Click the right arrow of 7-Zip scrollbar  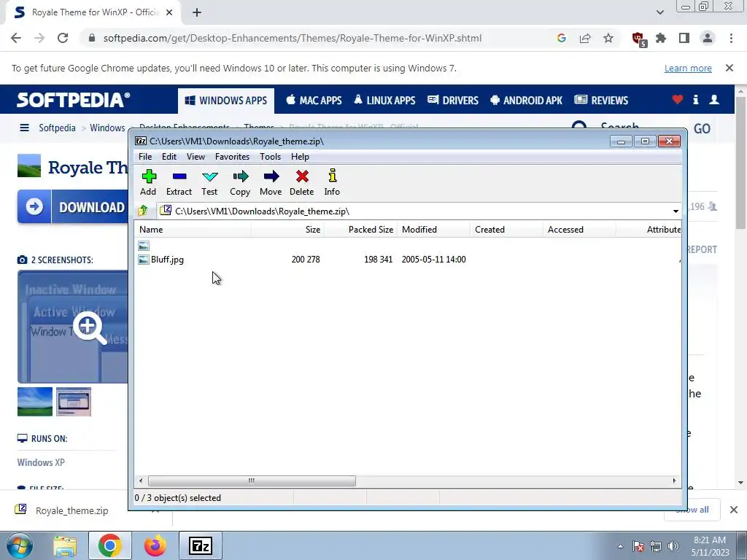pos(674,481)
